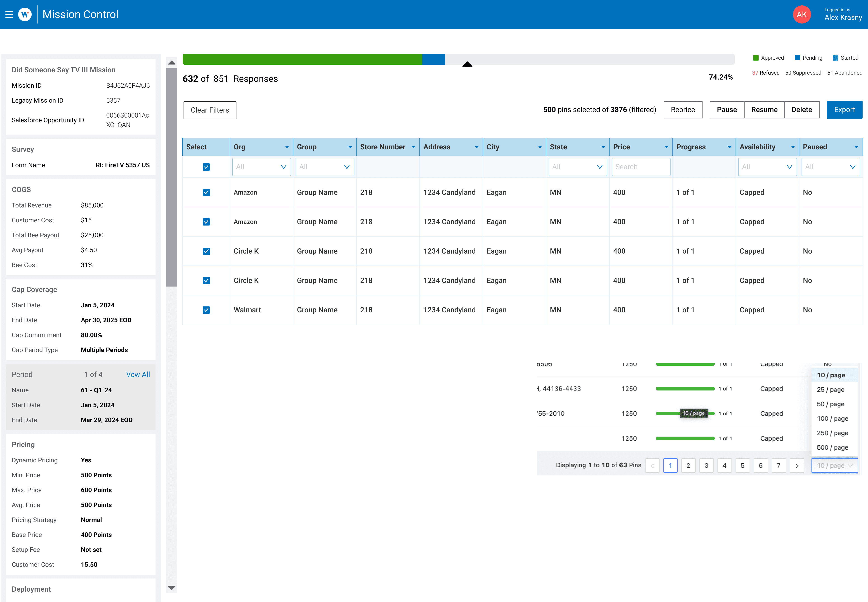
Task: Click the Price column sort arrow
Action: click(x=666, y=147)
